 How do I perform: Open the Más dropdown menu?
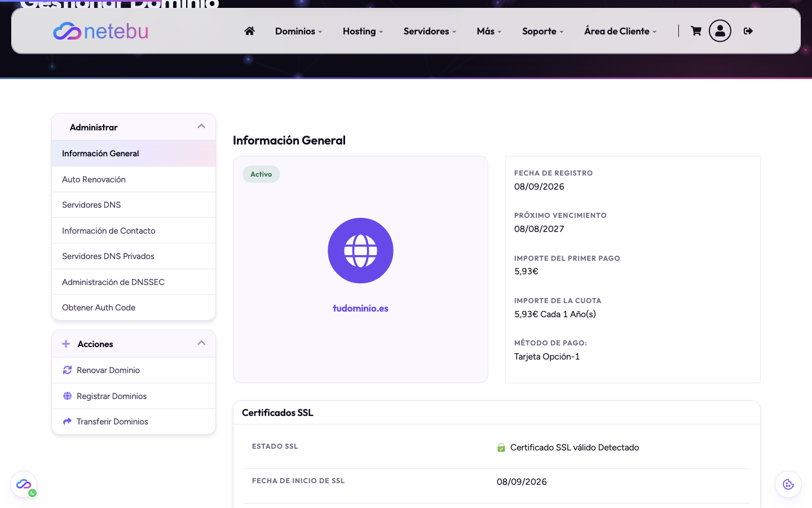tap(489, 31)
